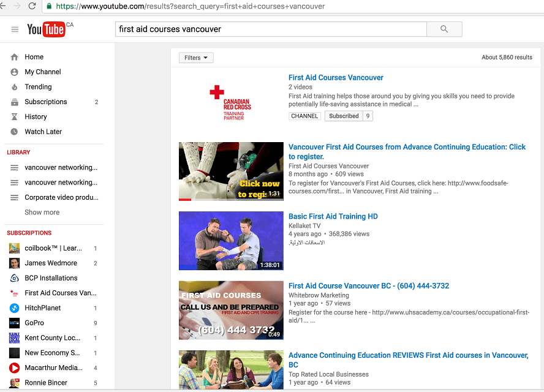Screen dimensions: 544x392
Task: Open Ronnie Bincer subscription in sidebar
Action: pos(46,382)
